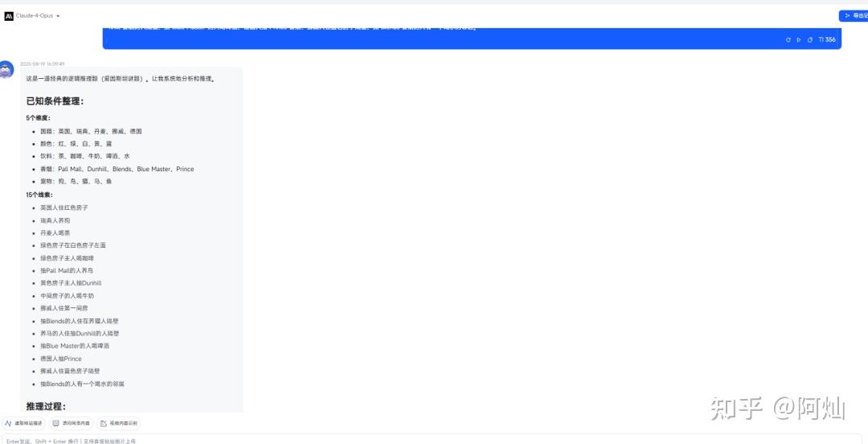
Task: Click the clue 德国人抽Prince
Action: [x=60, y=359]
